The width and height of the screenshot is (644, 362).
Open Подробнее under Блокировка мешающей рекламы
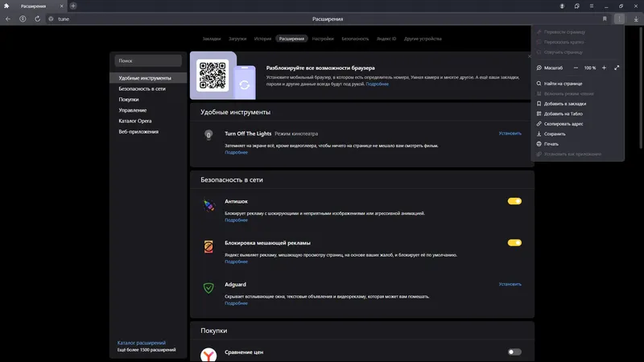pos(236,261)
